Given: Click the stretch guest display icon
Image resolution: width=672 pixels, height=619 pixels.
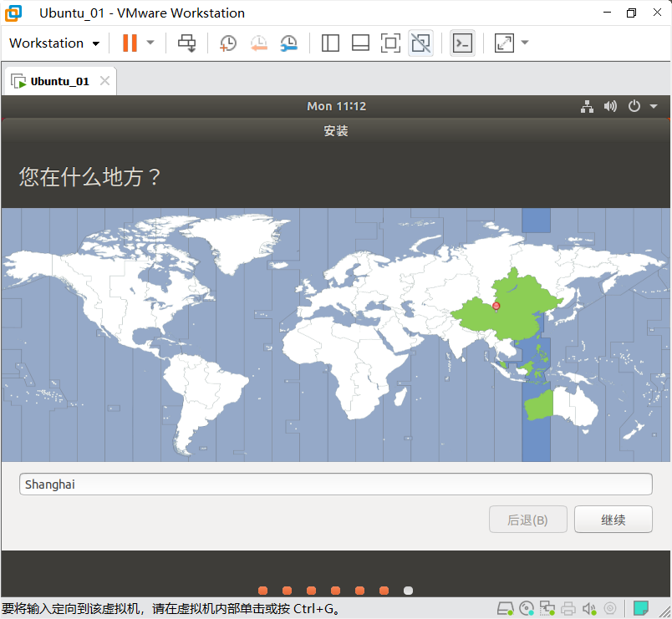Looking at the screenshot, I should point(504,43).
